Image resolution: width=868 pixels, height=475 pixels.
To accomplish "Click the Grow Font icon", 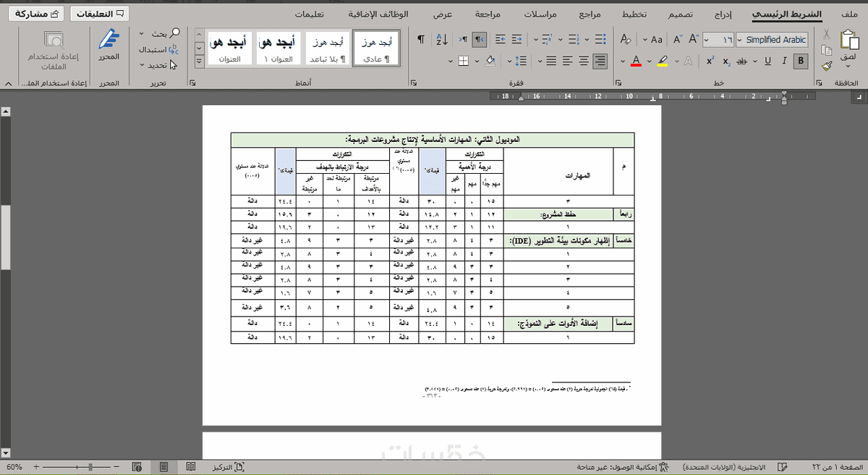I will [694, 39].
